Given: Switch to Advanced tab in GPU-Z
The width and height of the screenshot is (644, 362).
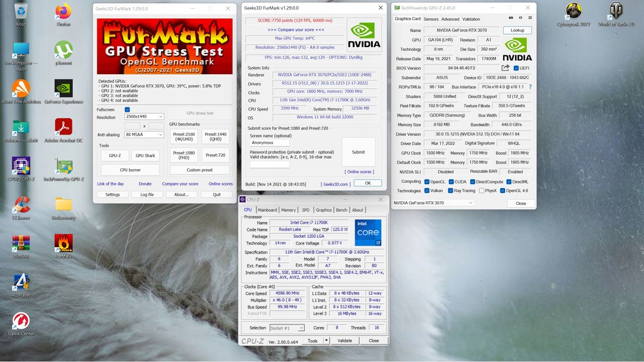Looking at the screenshot, I should click(x=450, y=19).
